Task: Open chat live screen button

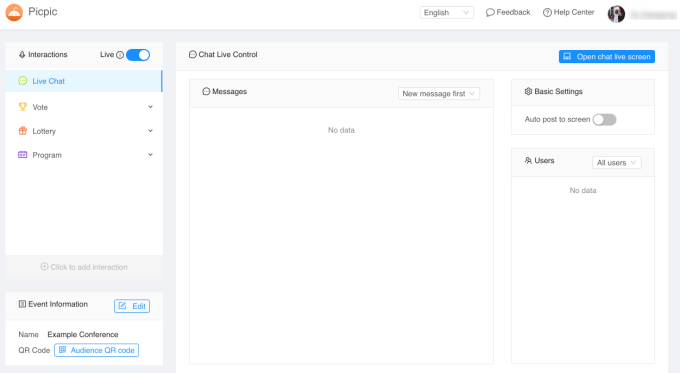Action: coord(607,57)
